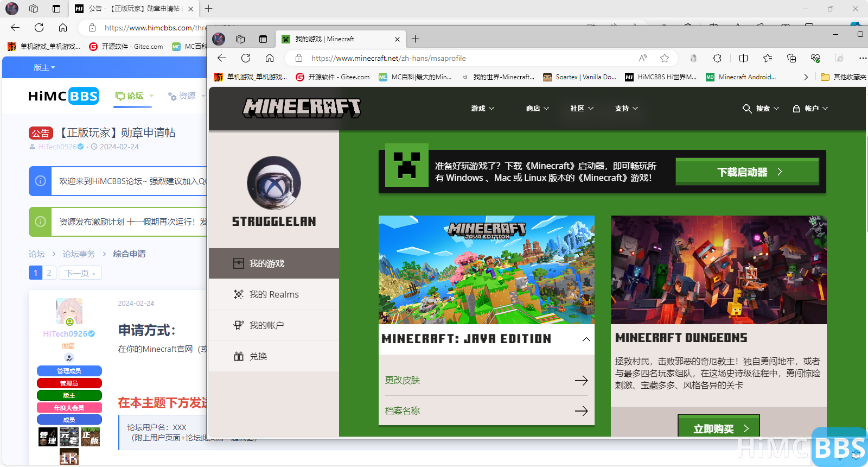The height and width of the screenshot is (467, 868).
Task: Expand the 游戏 dropdown in Minecraft header
Action: [482, 109]
